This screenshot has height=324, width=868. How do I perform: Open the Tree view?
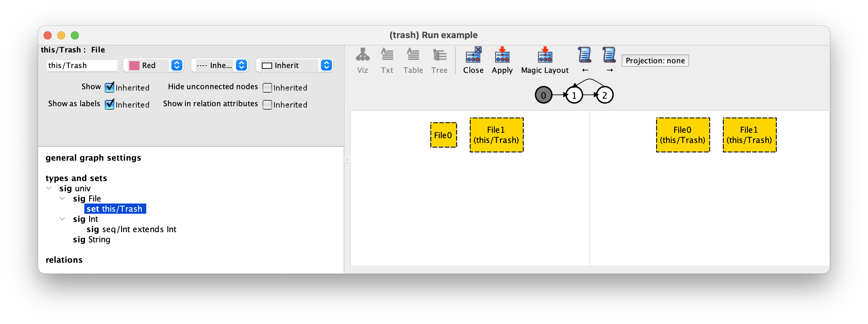439,61
